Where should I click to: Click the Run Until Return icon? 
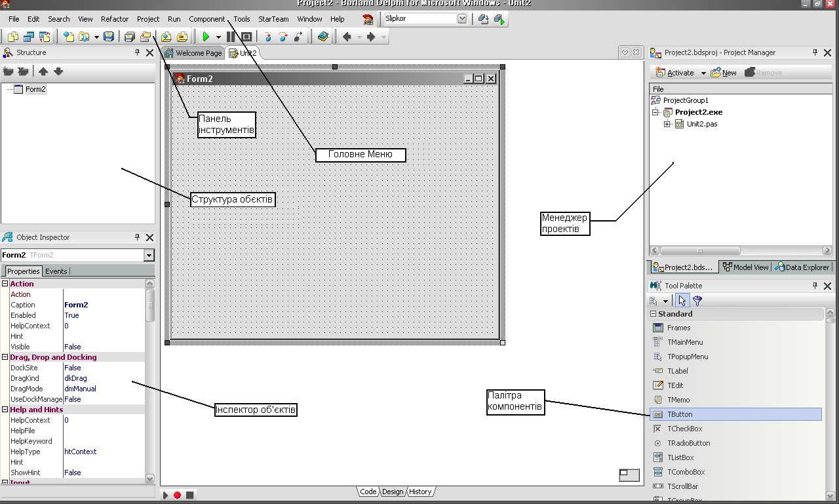coord(298,37)
